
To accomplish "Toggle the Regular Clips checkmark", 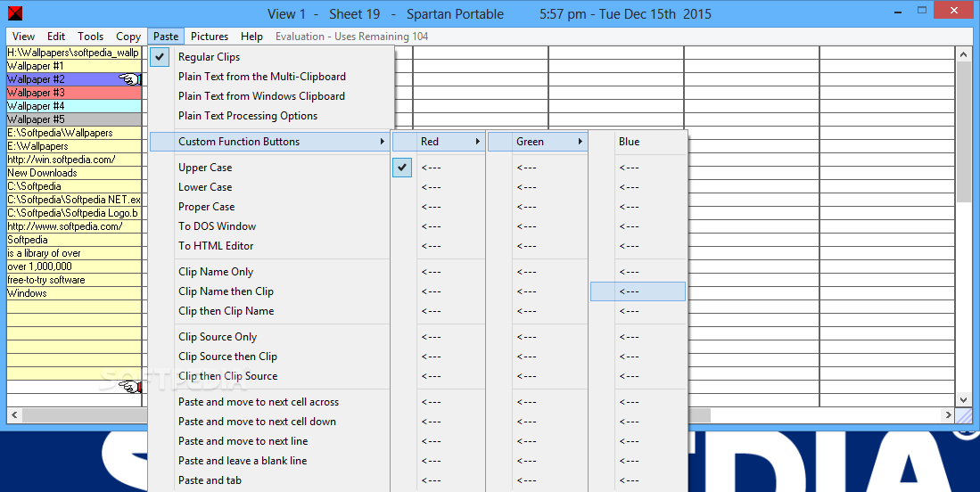I will pos(160,57).
